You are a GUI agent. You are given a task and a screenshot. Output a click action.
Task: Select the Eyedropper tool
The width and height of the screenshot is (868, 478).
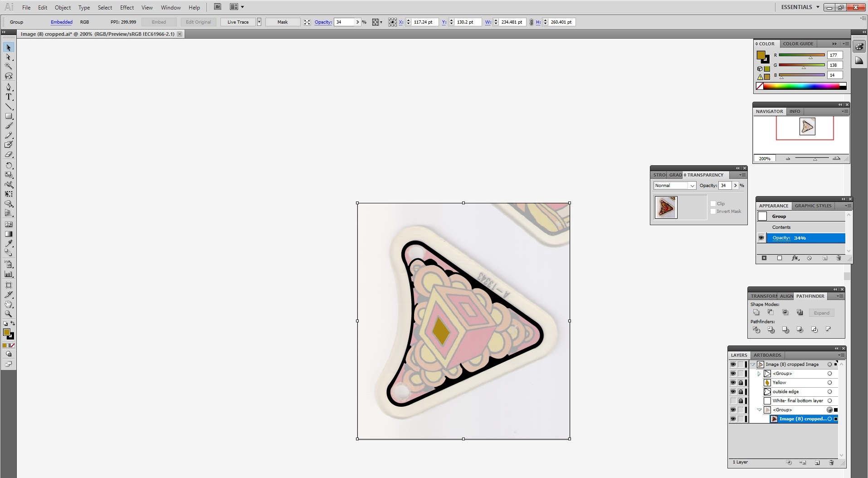[9, 243]
